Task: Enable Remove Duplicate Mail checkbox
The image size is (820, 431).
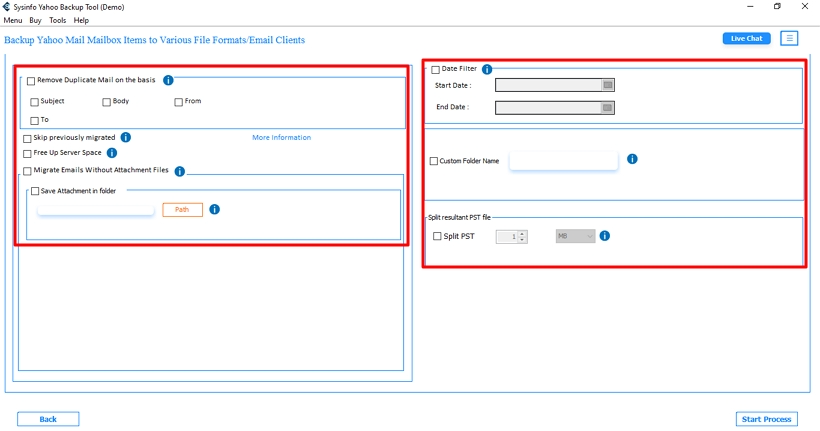Action: click(x=31, y=81)
